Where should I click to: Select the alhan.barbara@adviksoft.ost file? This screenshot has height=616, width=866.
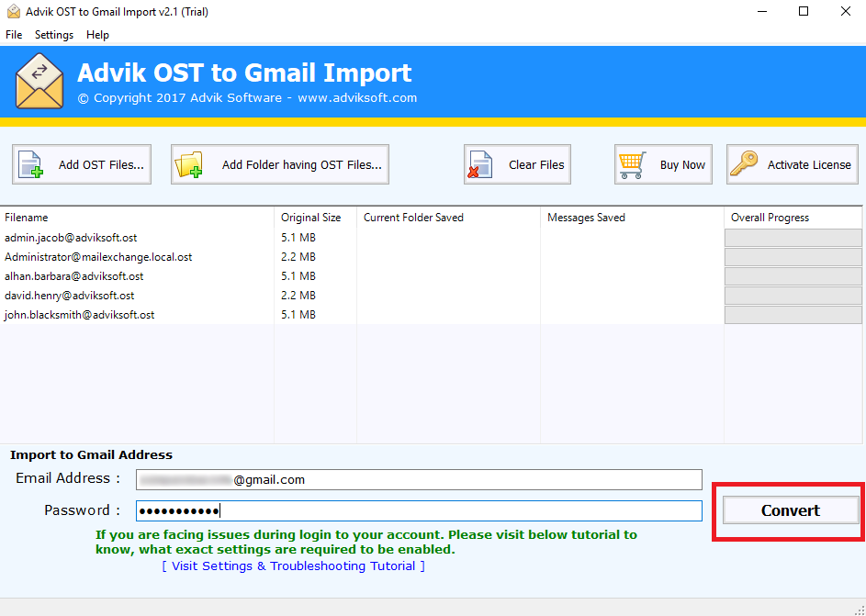pyautogui.click(x=74, y=276)
